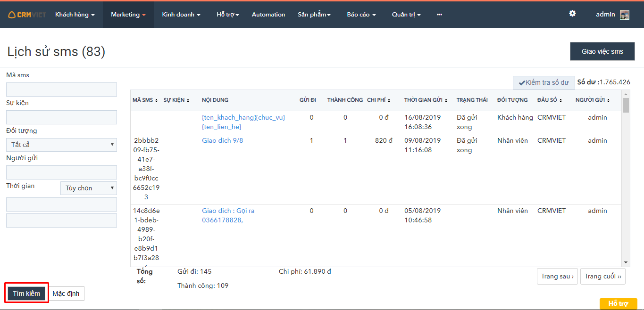Viewport: 644px width, 310px height.
Task: Click first date field under Thời gian
Action: [61, 204]
